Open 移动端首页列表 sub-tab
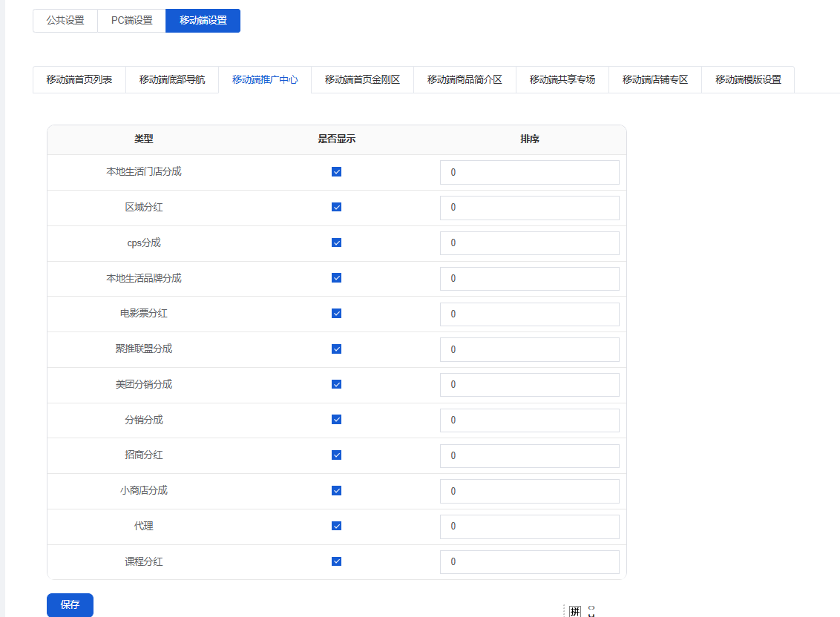 coord(79,80)
